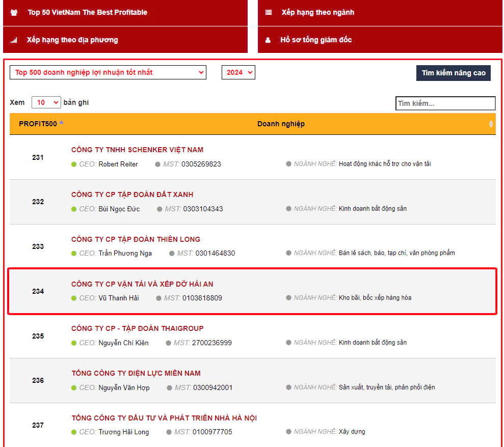The image size is (504, 447).
Task: Sort by Doanh nghiệp column arrows
Action: [x=491, y=124]
